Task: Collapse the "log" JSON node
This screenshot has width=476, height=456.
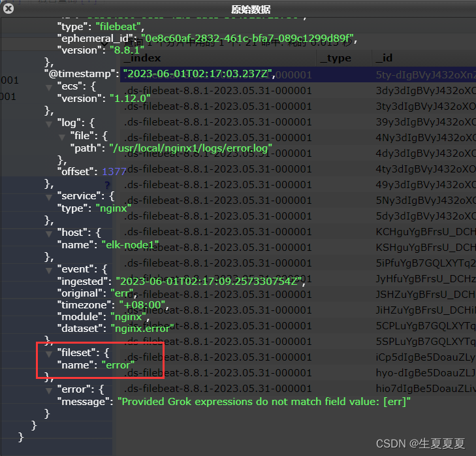Action: click(x=48, y=124)
